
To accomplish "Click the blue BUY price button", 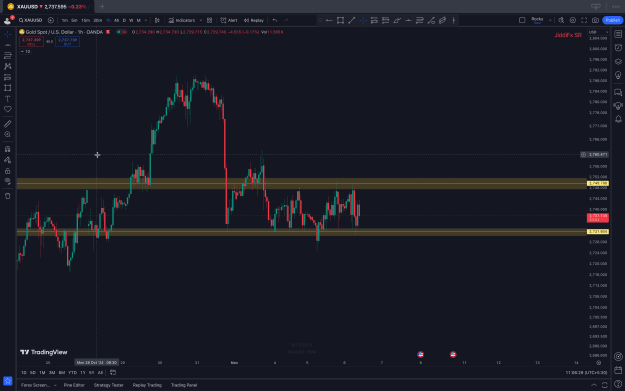I will (x=67, y=41).
